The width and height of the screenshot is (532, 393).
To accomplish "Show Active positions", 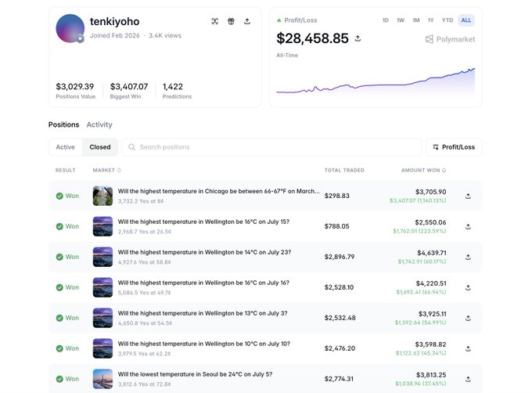I will pos(65,147).
